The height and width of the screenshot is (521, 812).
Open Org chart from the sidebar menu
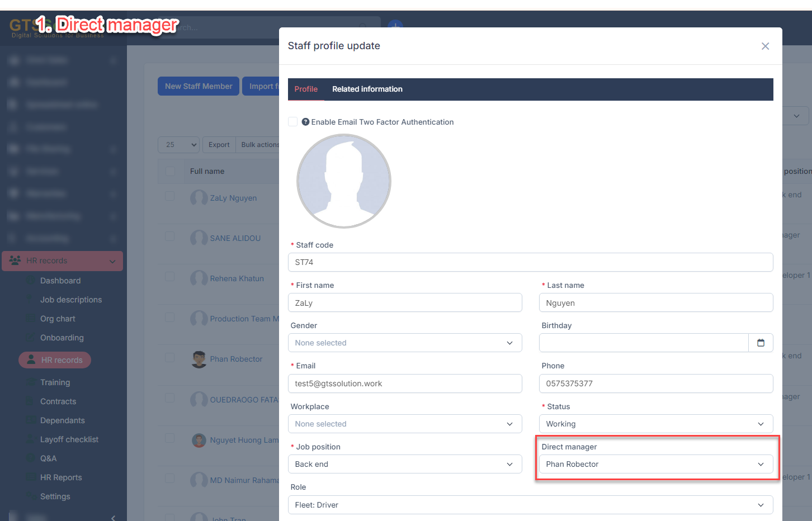(x=58, y=319)
